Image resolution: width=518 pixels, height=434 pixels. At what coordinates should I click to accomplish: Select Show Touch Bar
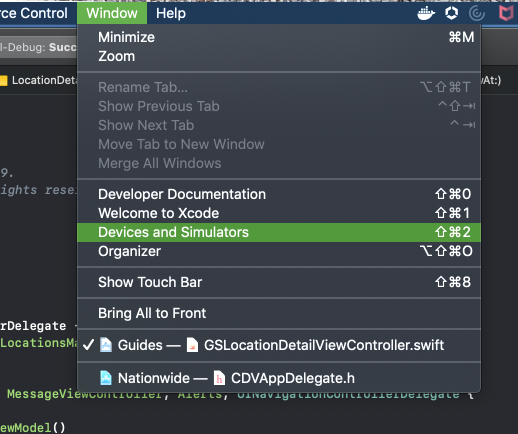coord(279,282)
